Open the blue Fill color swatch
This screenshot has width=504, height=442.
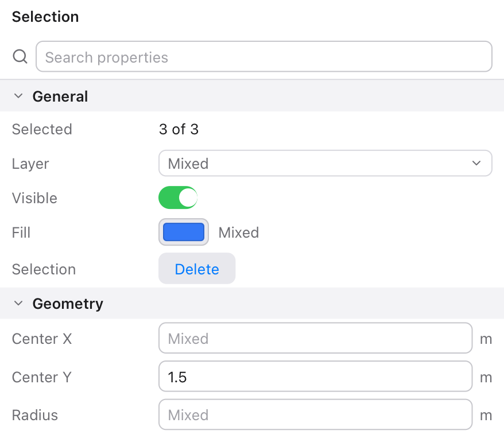[184, 232]
